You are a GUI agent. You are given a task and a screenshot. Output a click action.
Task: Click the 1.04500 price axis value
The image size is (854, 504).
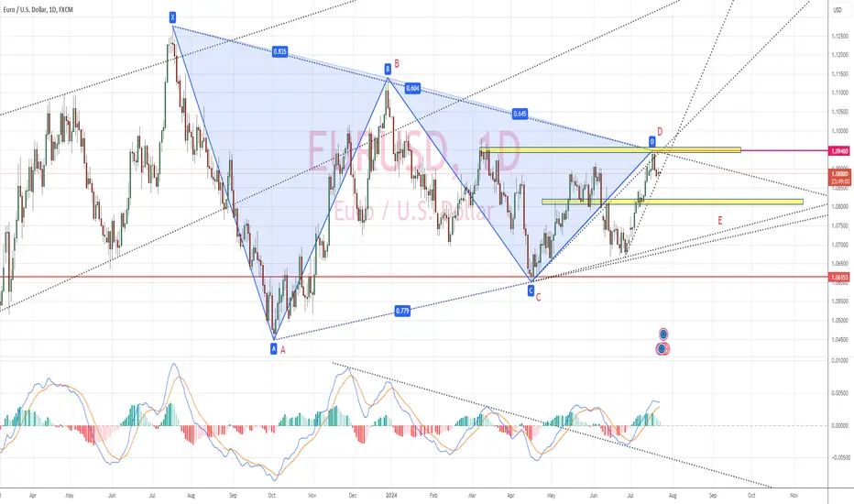click(839, 340)
